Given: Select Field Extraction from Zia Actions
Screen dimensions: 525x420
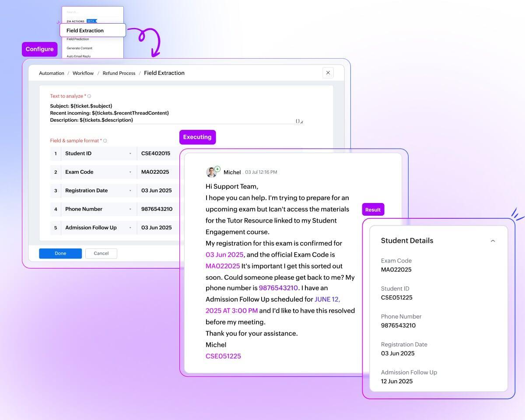Looking at the screenshot, I should 93,31.
